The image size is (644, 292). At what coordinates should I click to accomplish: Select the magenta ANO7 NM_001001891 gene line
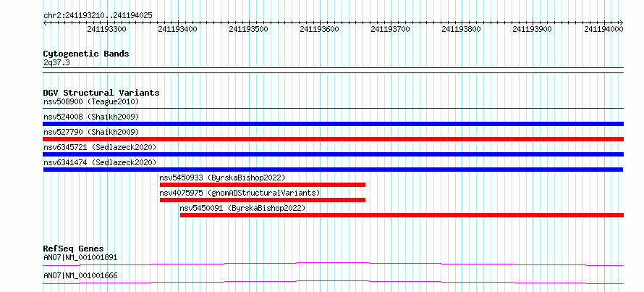(333, 264)
